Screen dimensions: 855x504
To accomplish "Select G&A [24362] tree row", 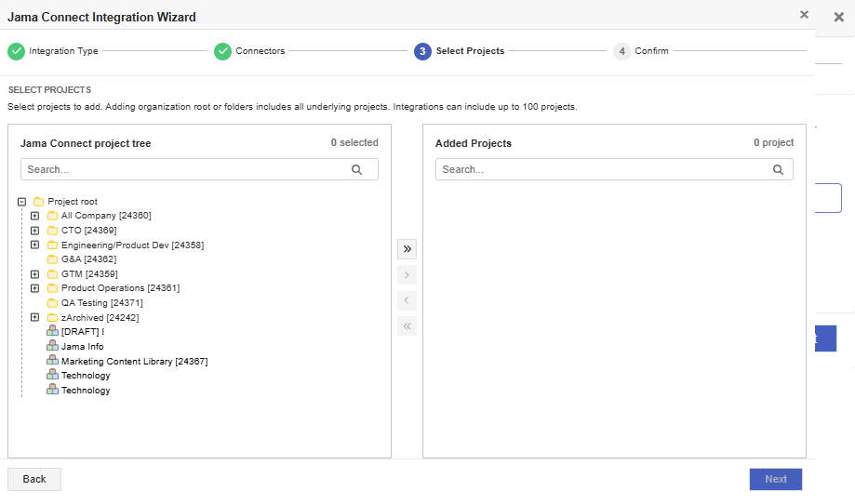I will [89, 259].
